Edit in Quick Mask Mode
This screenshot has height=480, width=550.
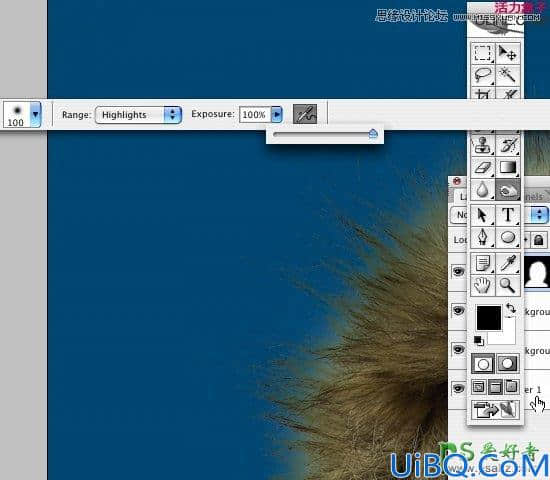coord(508,364)
